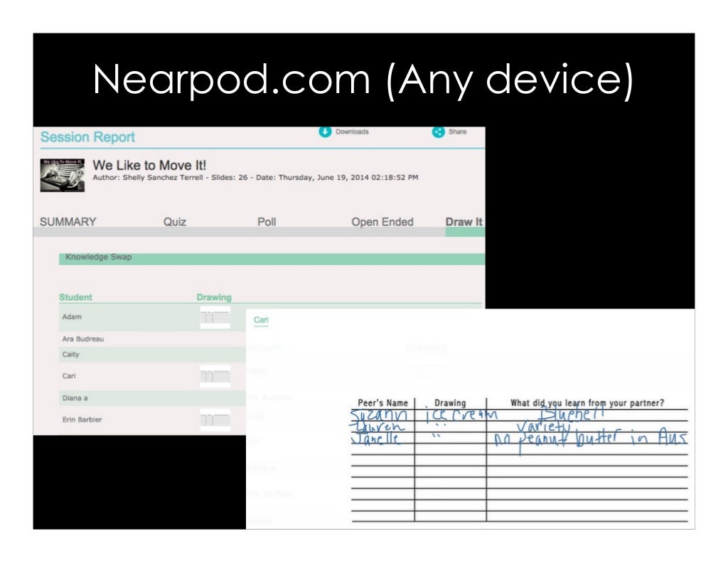Click the Nearpod.com (Any device) slide title
Viewport: 728px width, 563px height.
point(363,80)
